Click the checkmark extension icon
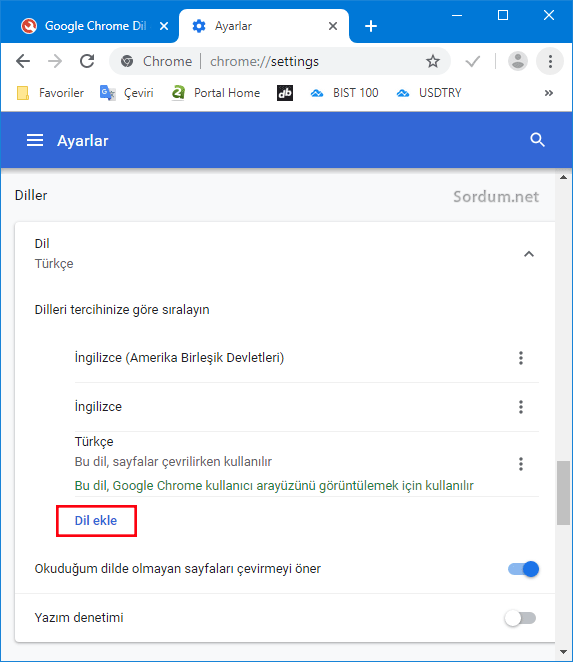Viewport: 573px width, 662px height. click(473, 62)
